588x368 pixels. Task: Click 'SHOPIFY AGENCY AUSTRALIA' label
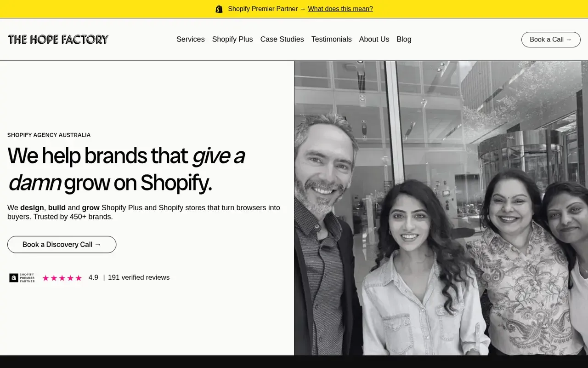pos(49,135)
